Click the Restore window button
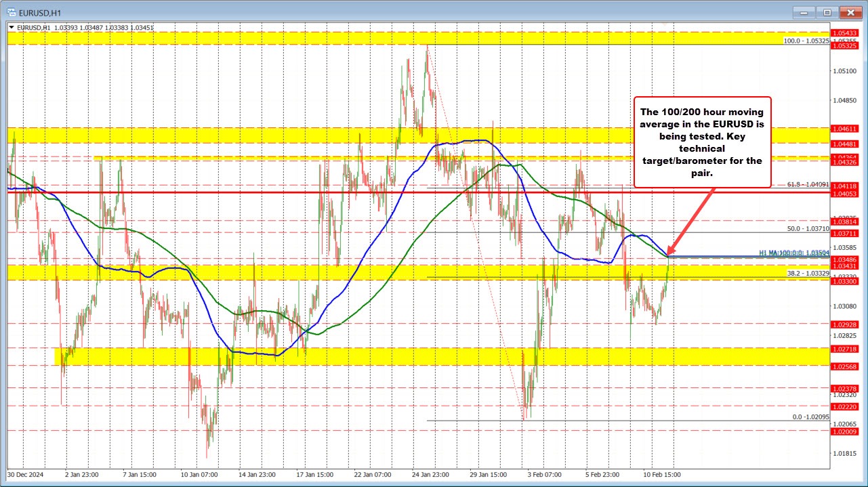The image size is (868, 487). [827, 12]
